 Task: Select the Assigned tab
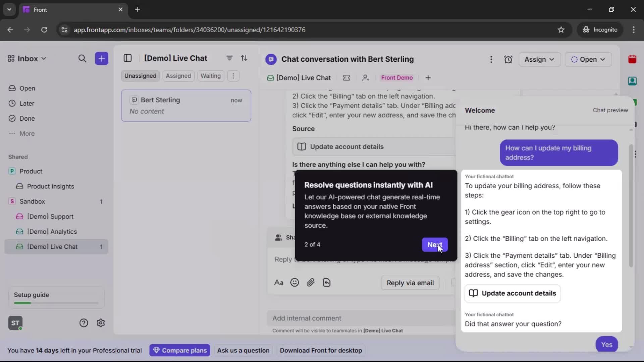click(178, 76)
